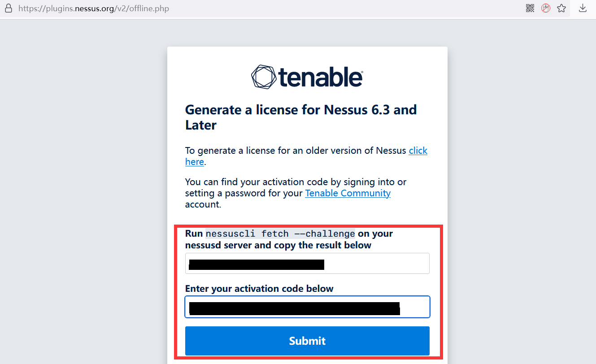Click the tenable wordmark text

tap(321, 77)
